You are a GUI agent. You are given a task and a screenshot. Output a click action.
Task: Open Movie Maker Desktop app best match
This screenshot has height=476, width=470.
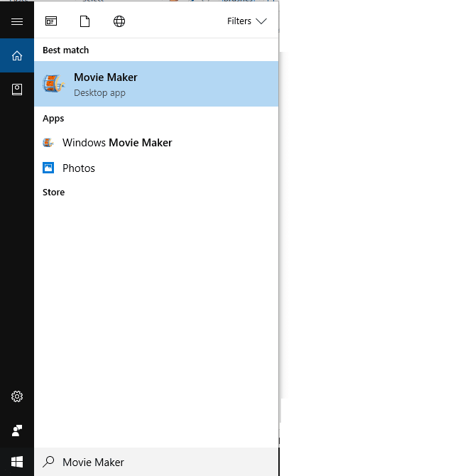point(156,84)
